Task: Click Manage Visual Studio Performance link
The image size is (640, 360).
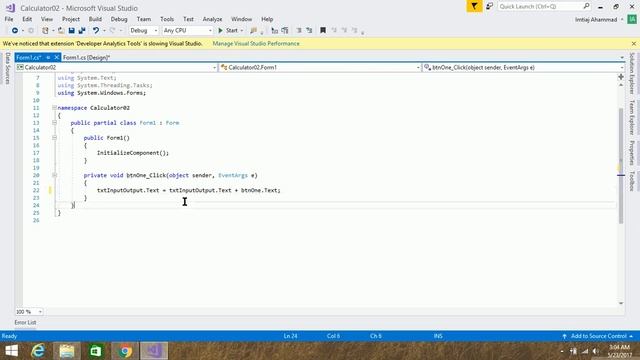Action: point(256,43)
